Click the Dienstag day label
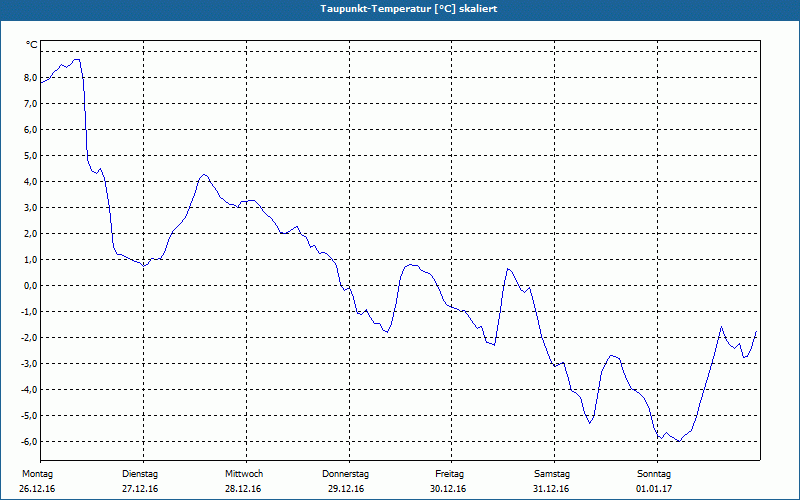 click(x=140, y=474)
